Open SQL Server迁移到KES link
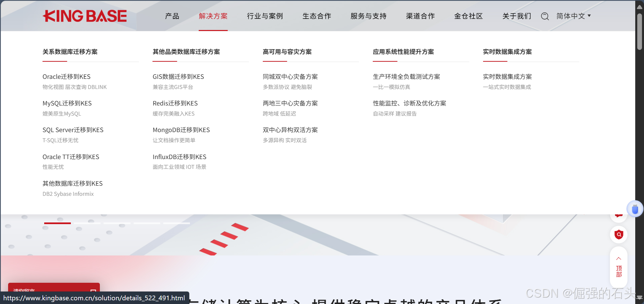Screen dimensions: 644x304 click(x=73, y=130)
